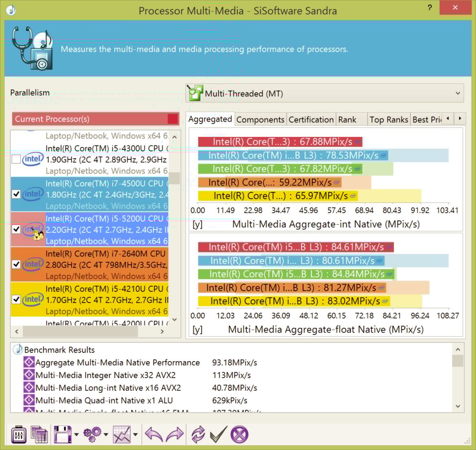Click the Intel logo on the i5-4300U row
This screenshot has height=450, width=476.
pos(33,159)
